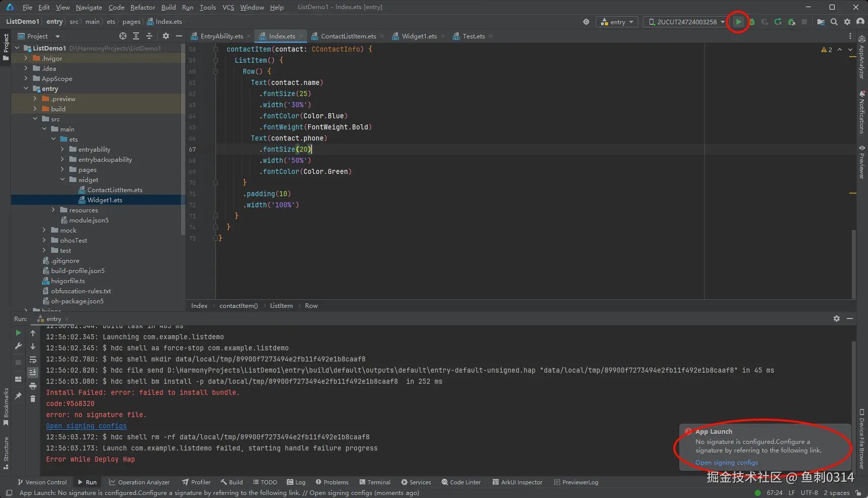Switch to the ContactListItem.ets editor tab
Screen dimensions: 868x498
tap(348, 36)
